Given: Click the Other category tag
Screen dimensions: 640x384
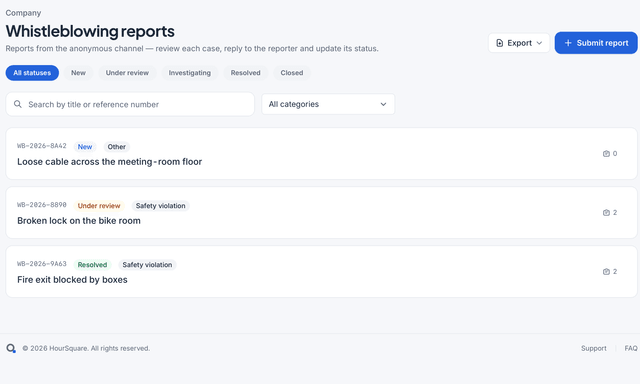Looking at the screenshot, I should coord(117,146).
